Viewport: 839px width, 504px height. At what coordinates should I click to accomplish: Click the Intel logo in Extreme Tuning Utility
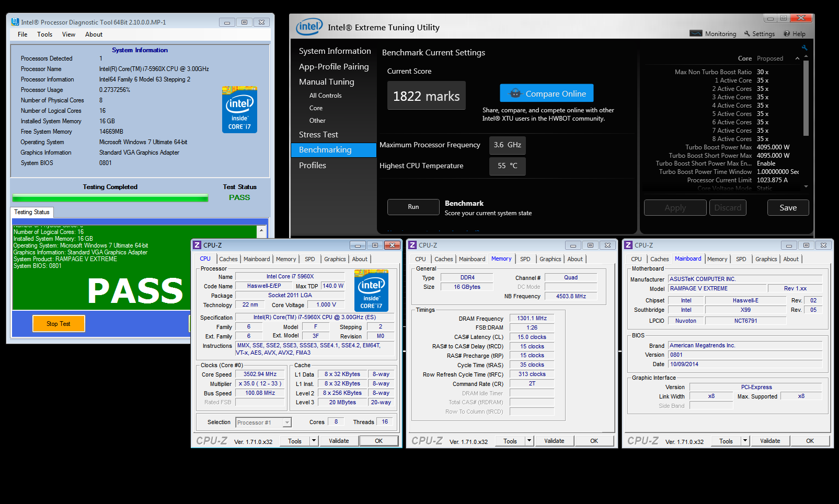(x=309, y=27)
